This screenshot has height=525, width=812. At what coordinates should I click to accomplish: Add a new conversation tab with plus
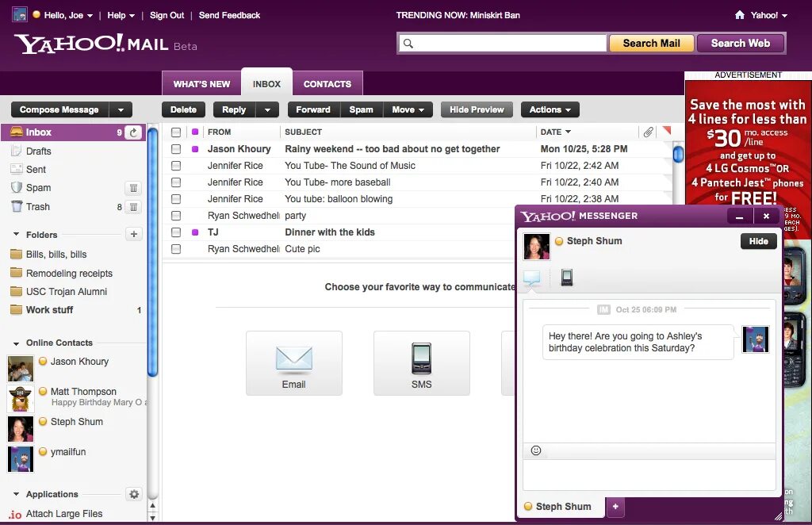pyautogui.click(x=615, y=506)
